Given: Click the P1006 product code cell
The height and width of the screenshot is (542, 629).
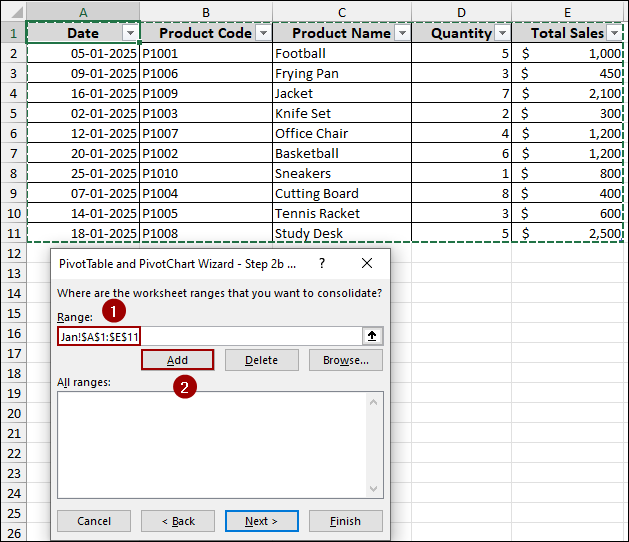Looking at the screenshot, I should tap(206, 73).
